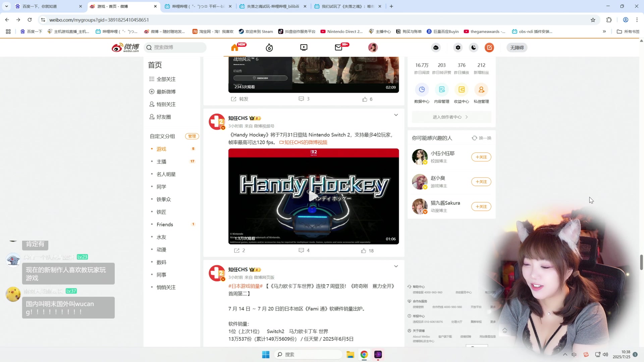Select the 铁拳众 group
This screenshot has width=644, height=362.
164,199
